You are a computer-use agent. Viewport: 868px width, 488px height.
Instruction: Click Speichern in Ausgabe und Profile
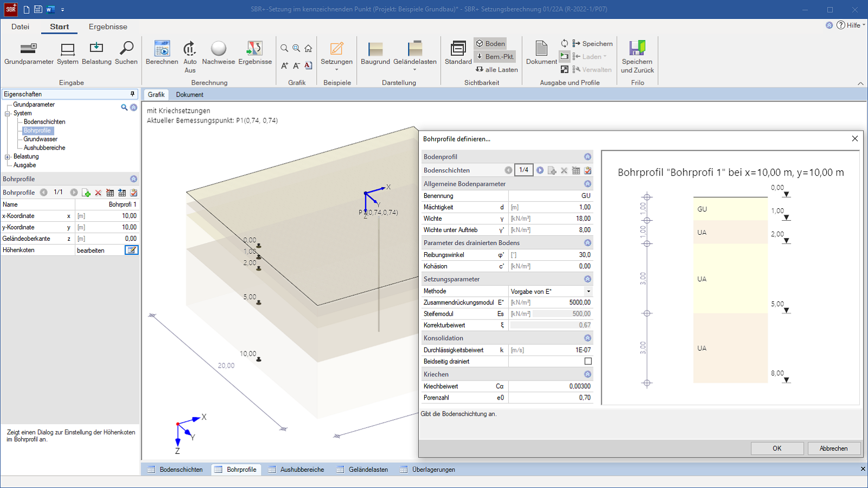pos(592,43)
